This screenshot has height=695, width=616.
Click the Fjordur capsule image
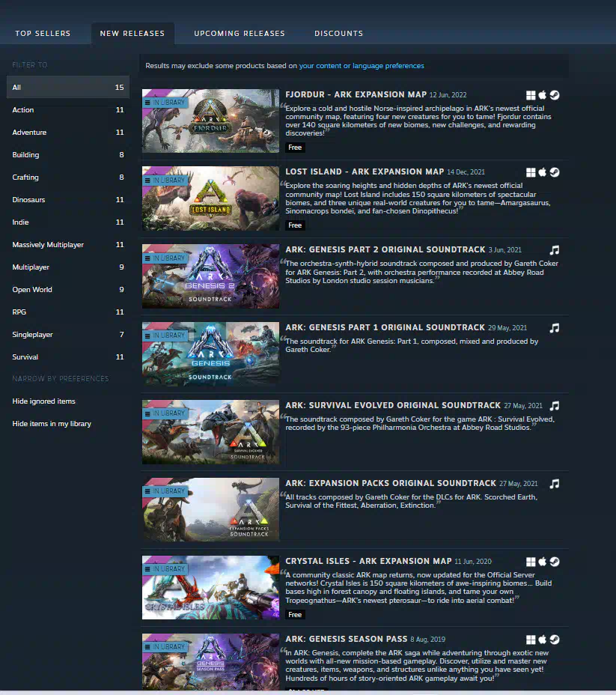pos(211,121)
